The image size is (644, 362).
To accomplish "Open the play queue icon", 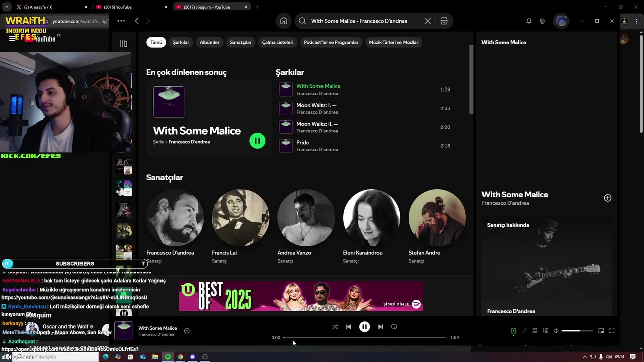I will click(x=535, y=331).
